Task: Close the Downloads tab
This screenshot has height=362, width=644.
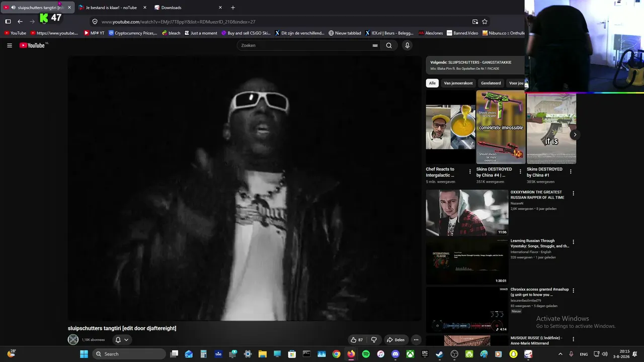Action: [220, 8]
